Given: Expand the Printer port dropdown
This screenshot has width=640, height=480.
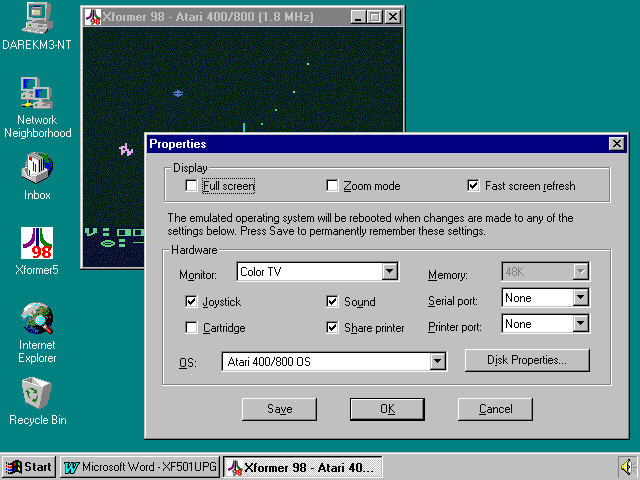Looking at the screenshot, I should 580,324.
